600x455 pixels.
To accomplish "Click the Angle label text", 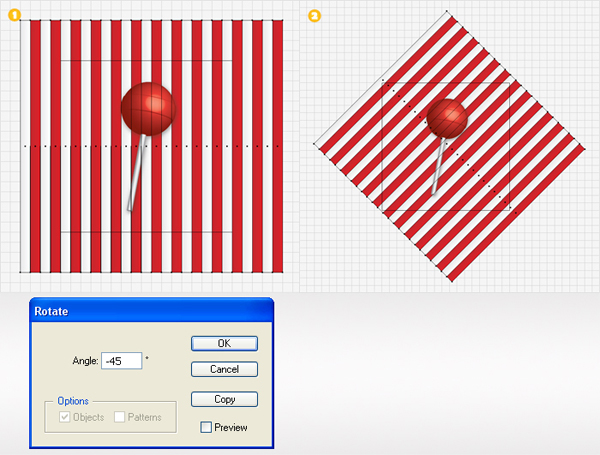I will (85, 361).
